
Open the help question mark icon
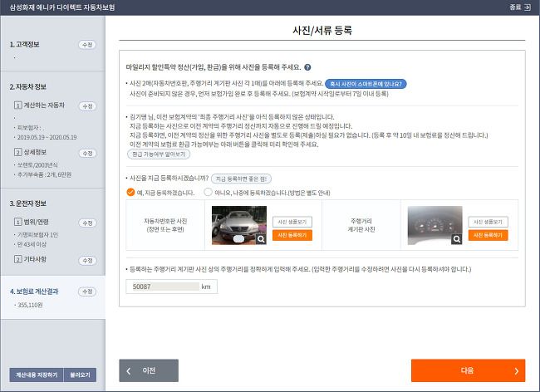click(x=307, y=67)
